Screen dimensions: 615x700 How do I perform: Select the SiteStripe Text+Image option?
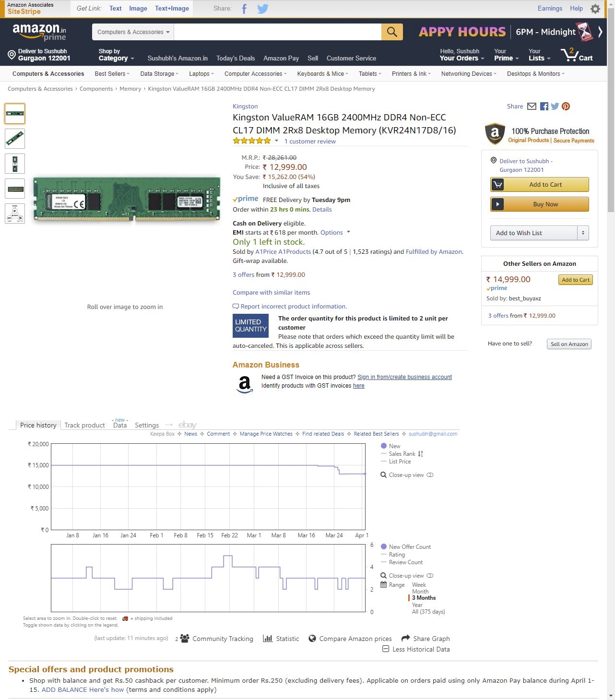(x=172, y=9)
